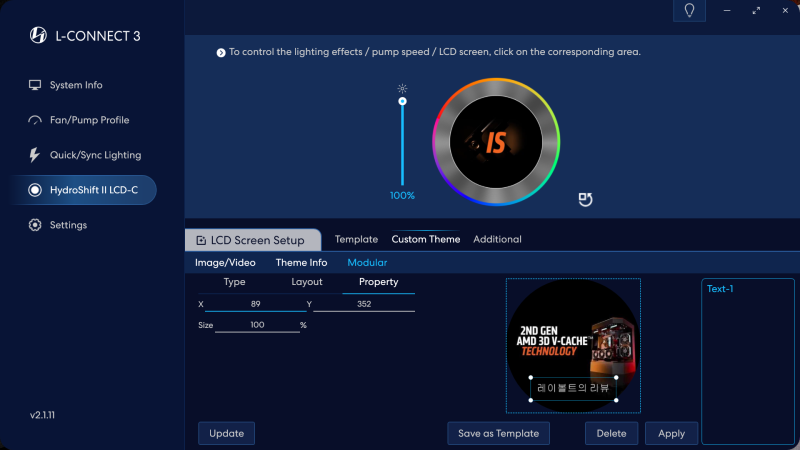Switch to the Additional tab
800x450 pixels.
pyautogui.click(x=497, y=239)
